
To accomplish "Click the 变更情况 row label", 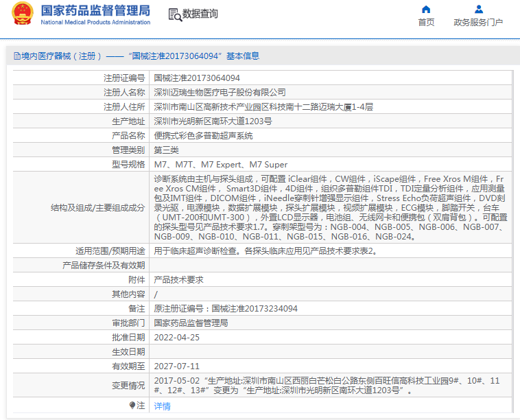I will tap(128, 385).
